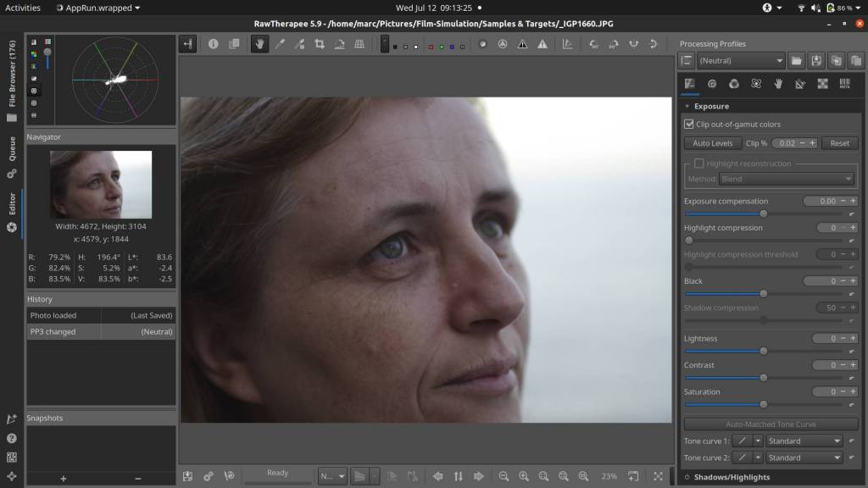Show the image info overlay icon
Viewport: 868px width, 488px height.
214,44
